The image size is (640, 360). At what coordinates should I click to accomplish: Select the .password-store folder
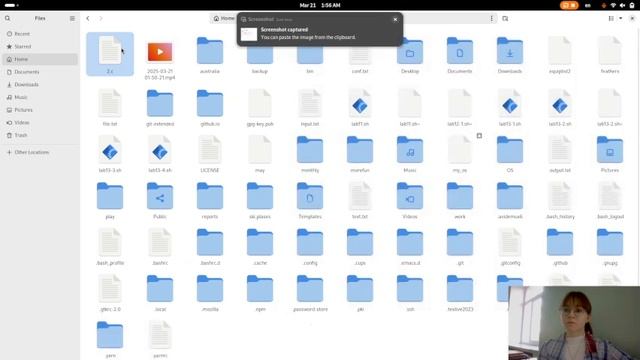[x=310, y=289]
